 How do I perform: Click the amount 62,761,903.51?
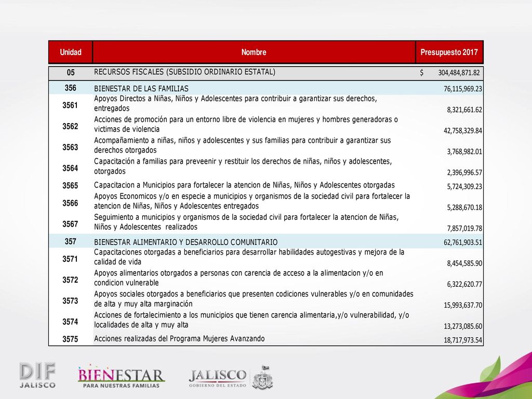463,242
